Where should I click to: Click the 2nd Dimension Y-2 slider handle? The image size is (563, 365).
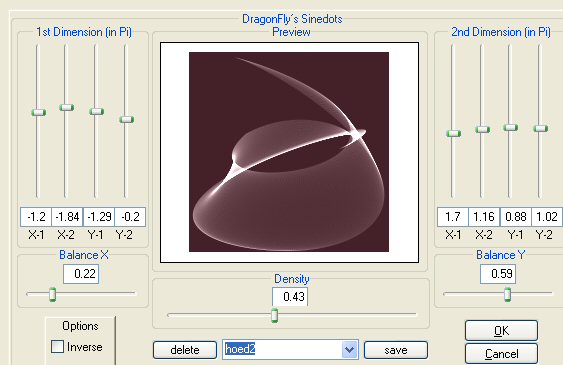pos(540,128)
